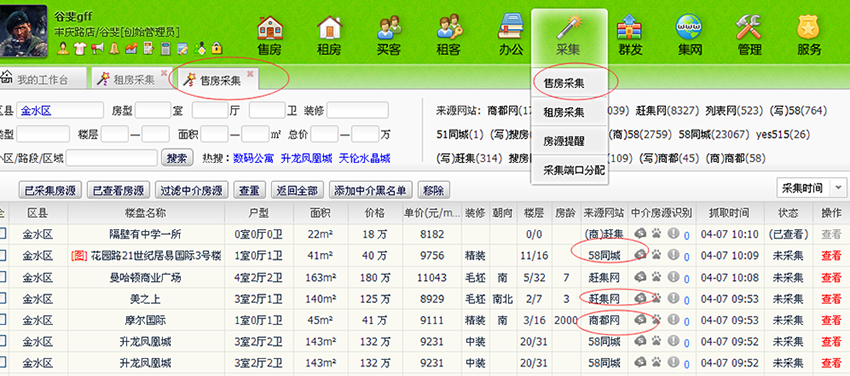This screenshot has width=850, height=376.
Task: Click the 路段/区域 keyword input box
Action: pos(112,158)
